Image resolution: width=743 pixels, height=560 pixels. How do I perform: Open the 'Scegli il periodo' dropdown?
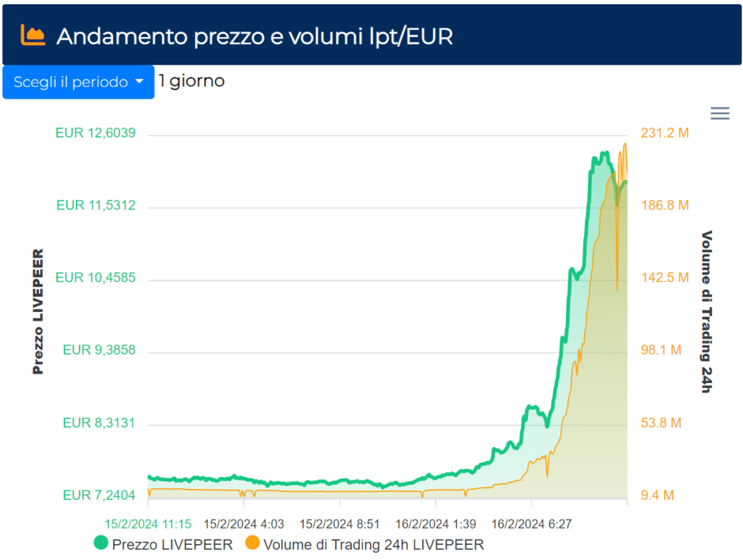[x=78, y=82]
